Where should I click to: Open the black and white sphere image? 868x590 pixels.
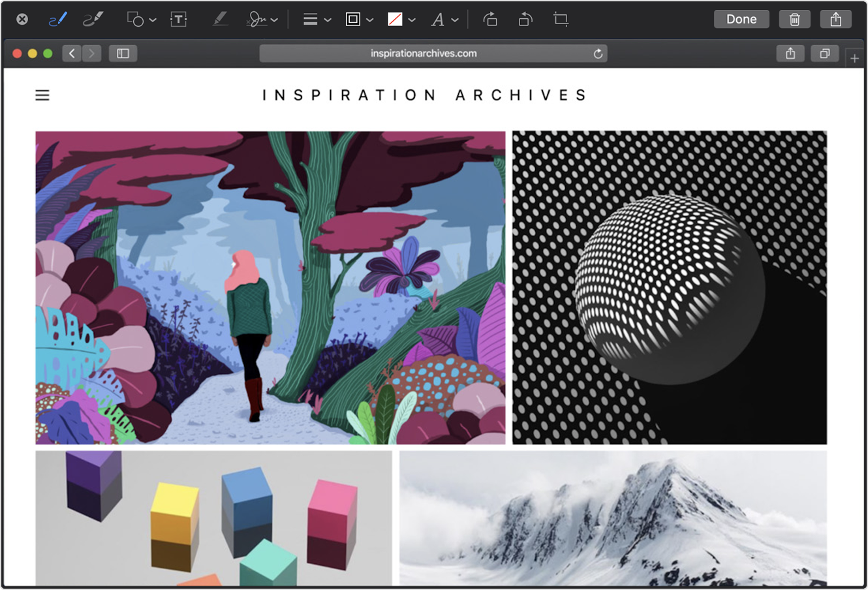[x=669, y=288]
